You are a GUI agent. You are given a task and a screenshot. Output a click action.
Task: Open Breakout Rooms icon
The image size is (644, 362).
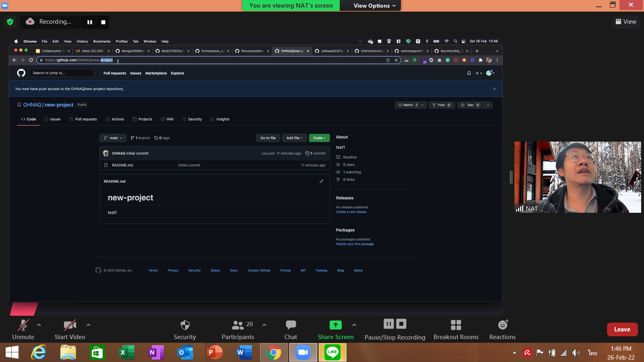[456, 325]
